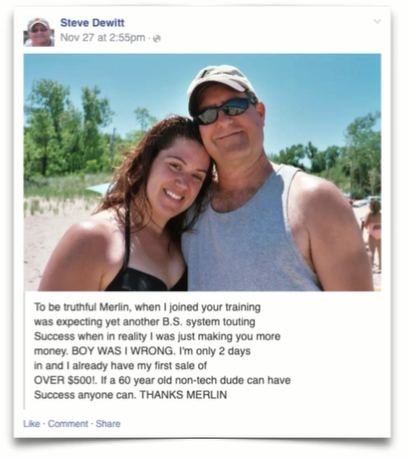Open the beach photo of the couple
The image size is (408, 459).
coord(202,172)
